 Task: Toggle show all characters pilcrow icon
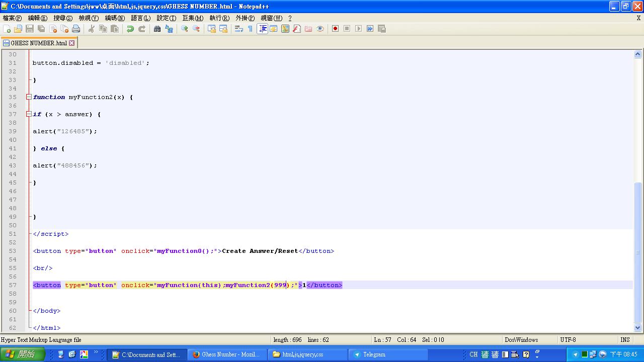pyautogui.click(x=251, y=29)
